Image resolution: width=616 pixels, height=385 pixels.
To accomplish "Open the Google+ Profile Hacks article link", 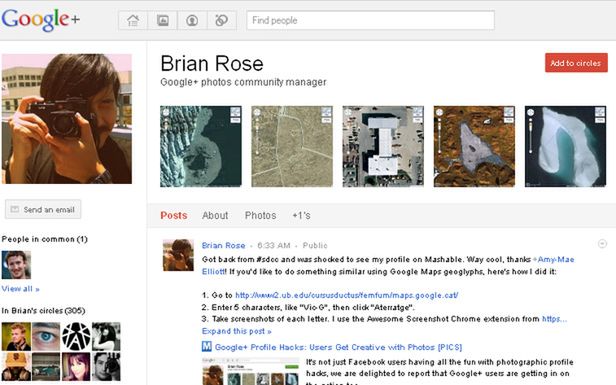I will (338, 347).
